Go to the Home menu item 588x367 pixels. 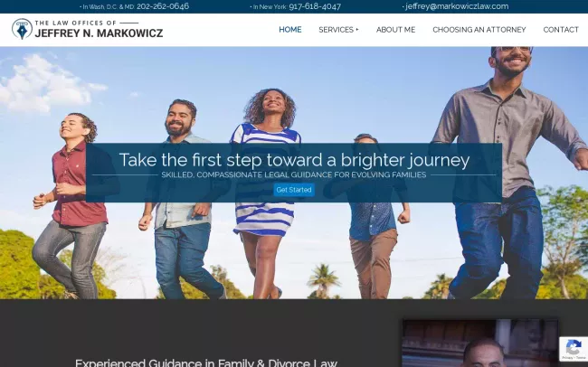(289, 30)
